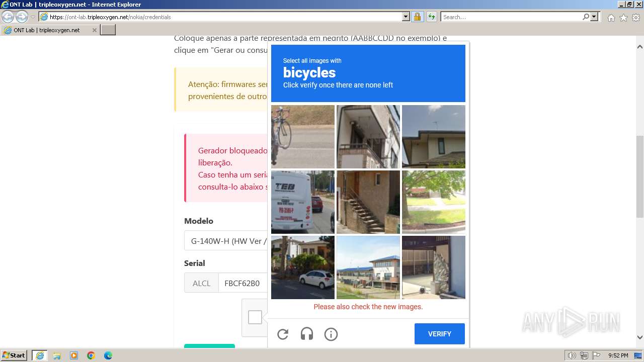Open Internet Explorer taskbar icon
The image size is (644, 362).
coord(40,355)
